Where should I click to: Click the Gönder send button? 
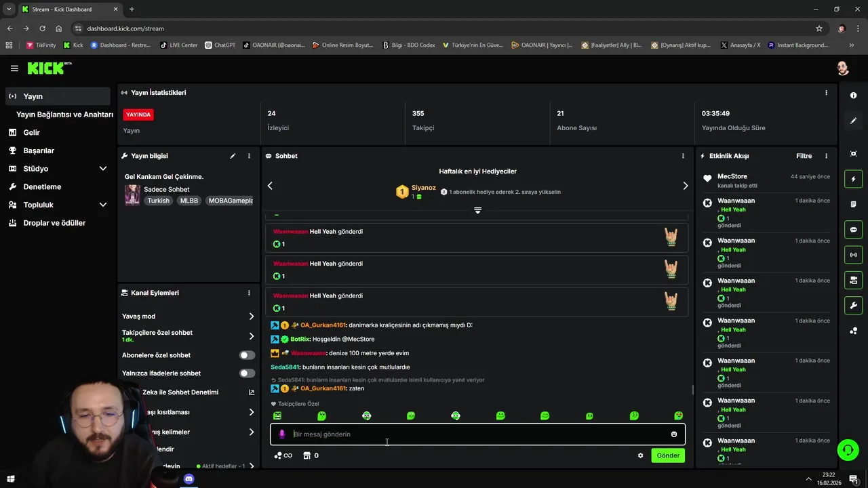[x=668, y=455]
